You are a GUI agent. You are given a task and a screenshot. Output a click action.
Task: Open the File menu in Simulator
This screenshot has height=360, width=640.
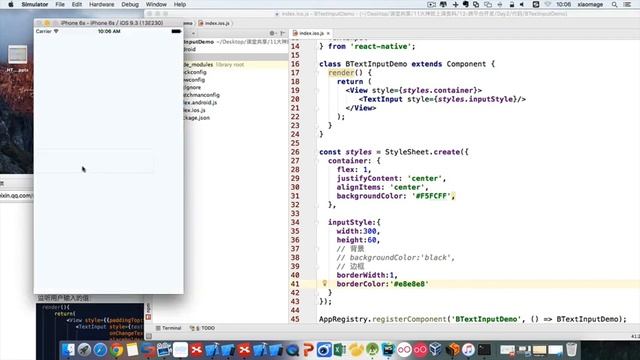click(60, 4)
